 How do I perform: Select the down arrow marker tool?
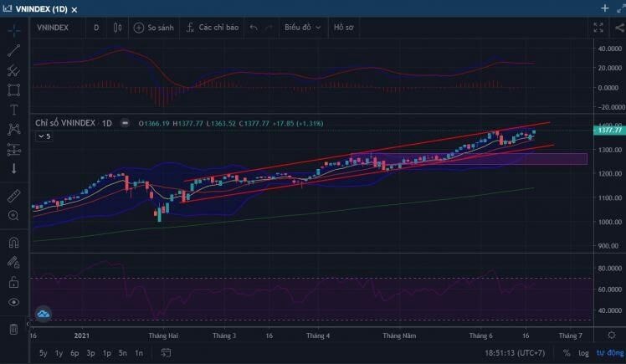(x=14, y=168)
